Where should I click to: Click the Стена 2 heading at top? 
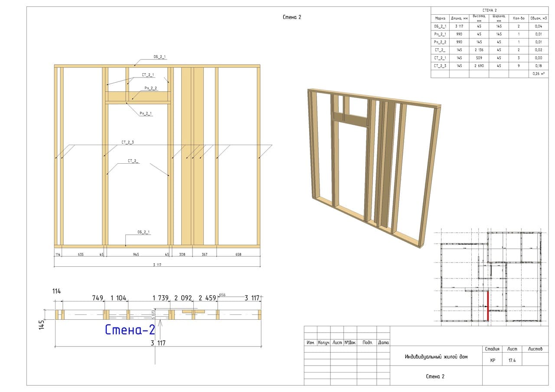pos(291,17)
